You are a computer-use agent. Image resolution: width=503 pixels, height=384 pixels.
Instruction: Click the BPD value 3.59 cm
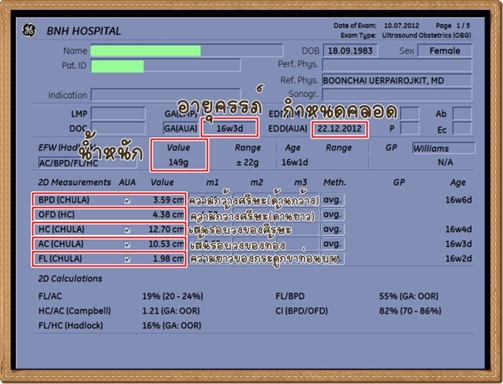point(168,200)
